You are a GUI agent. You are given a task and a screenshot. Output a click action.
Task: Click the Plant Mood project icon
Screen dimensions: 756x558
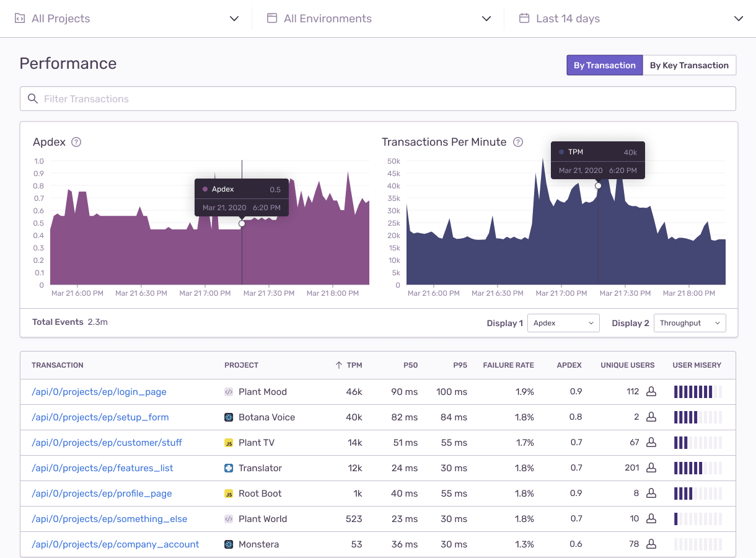229,392
